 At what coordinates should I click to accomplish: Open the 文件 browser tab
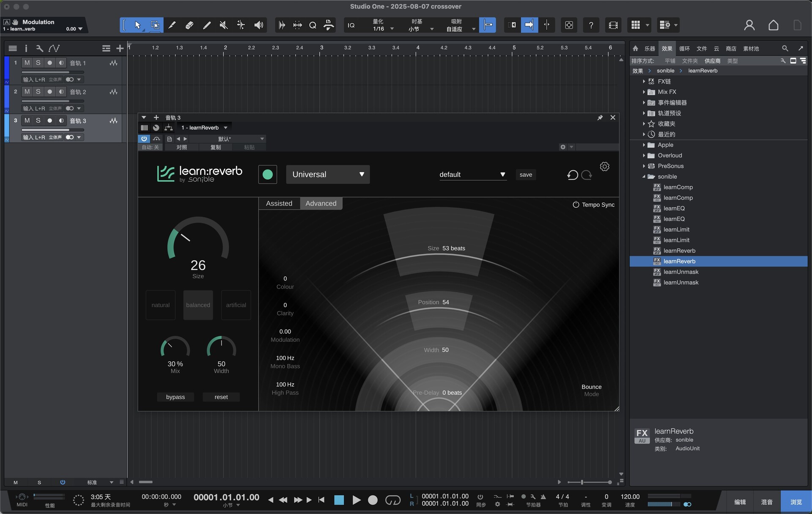pyautogui.click(x=702, y=49)
